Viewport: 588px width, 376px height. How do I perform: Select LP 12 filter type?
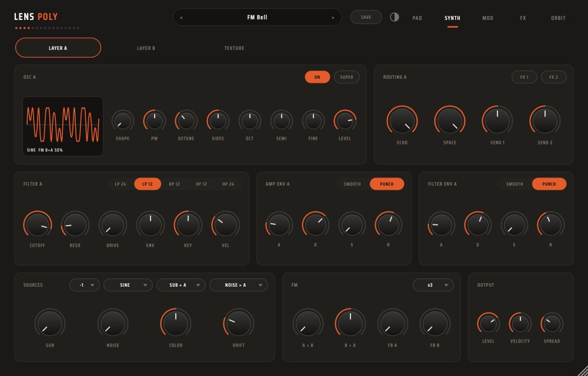click(148, 184)
